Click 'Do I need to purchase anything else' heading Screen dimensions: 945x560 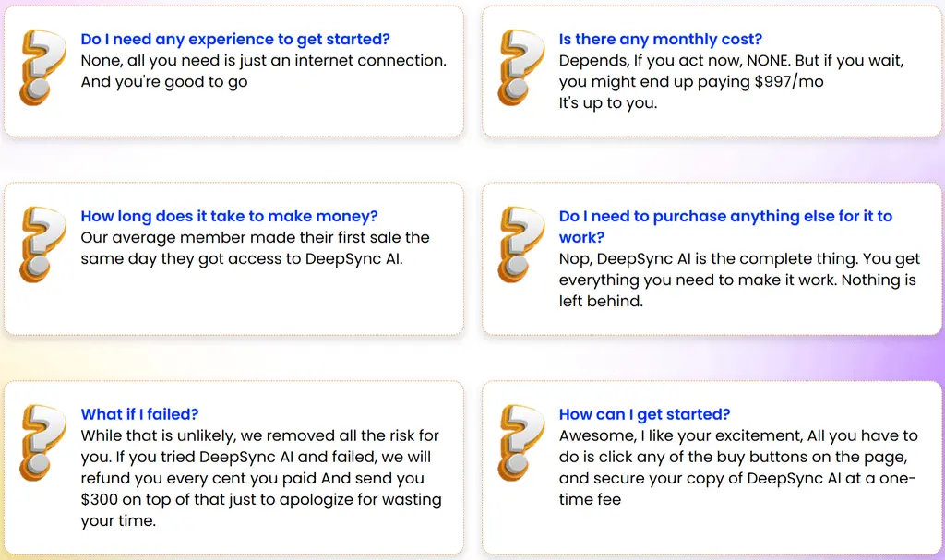coord(725,226)
